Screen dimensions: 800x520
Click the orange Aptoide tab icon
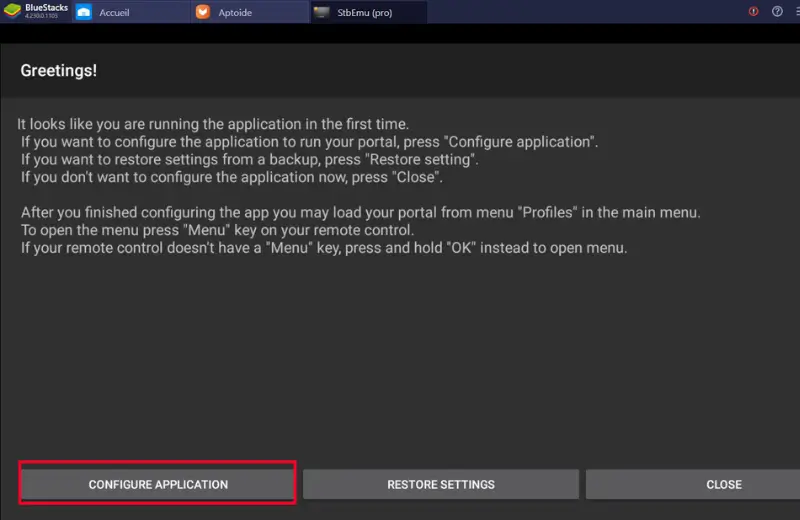(x=203, y=12)
